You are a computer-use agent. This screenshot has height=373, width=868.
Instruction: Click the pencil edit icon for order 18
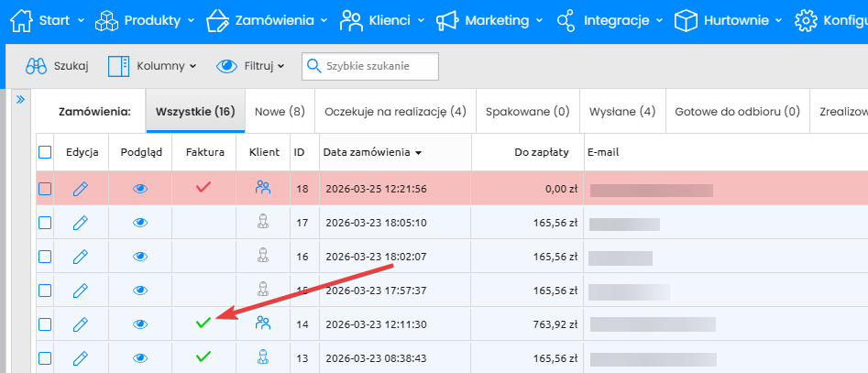(x=81, y=189)
